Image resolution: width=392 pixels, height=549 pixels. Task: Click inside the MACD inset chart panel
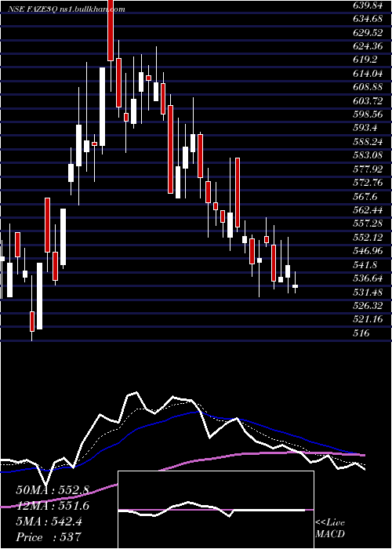coord(216,510)
